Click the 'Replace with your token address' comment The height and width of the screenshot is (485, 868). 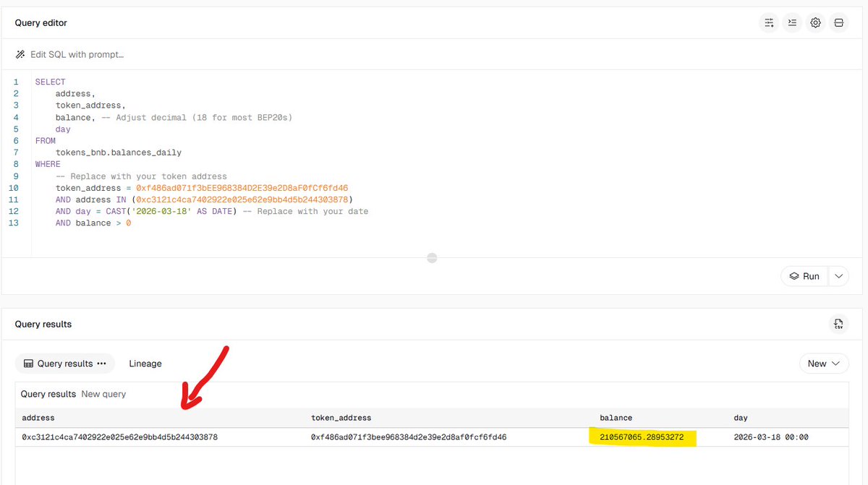(142, 176)
